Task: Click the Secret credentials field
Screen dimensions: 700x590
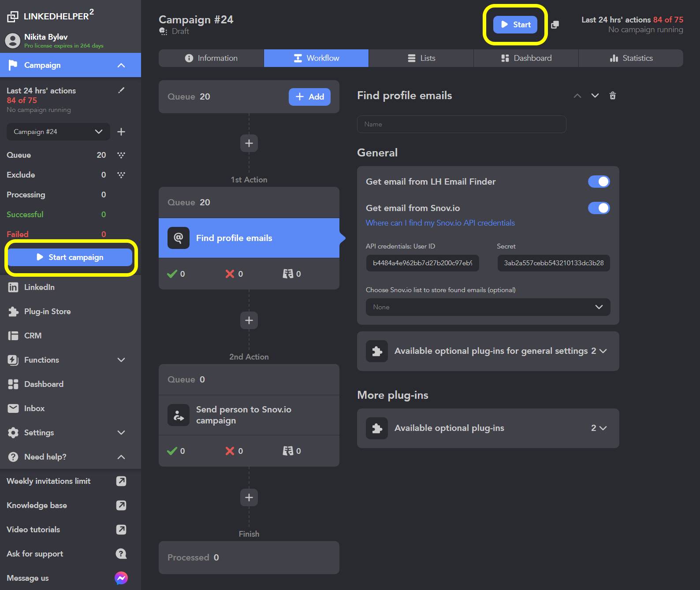Action: [x=554, y=263]
